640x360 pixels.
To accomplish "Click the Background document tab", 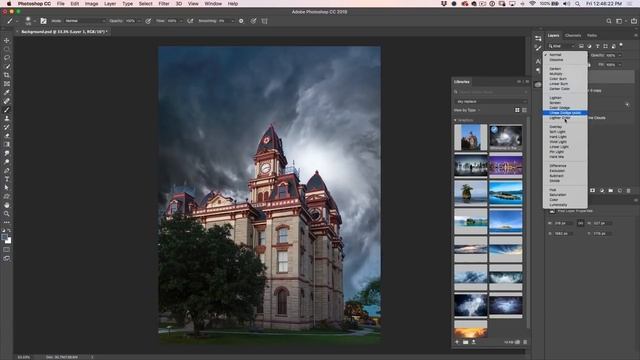I will pos(63,31).
